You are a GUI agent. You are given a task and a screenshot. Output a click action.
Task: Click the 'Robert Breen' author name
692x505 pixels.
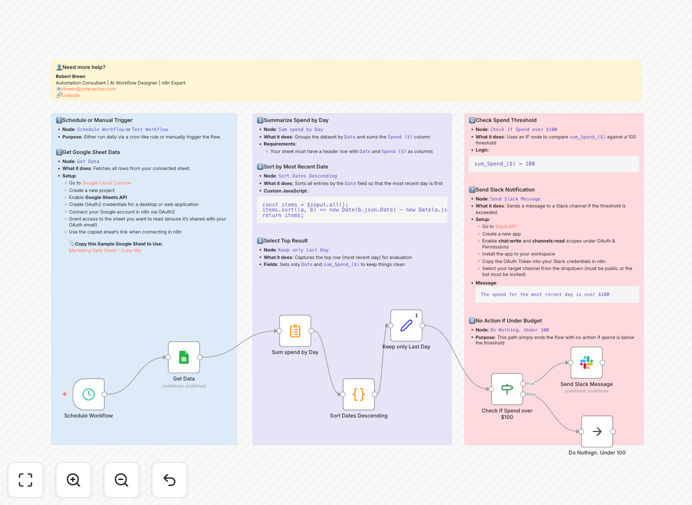pos(71,76)
